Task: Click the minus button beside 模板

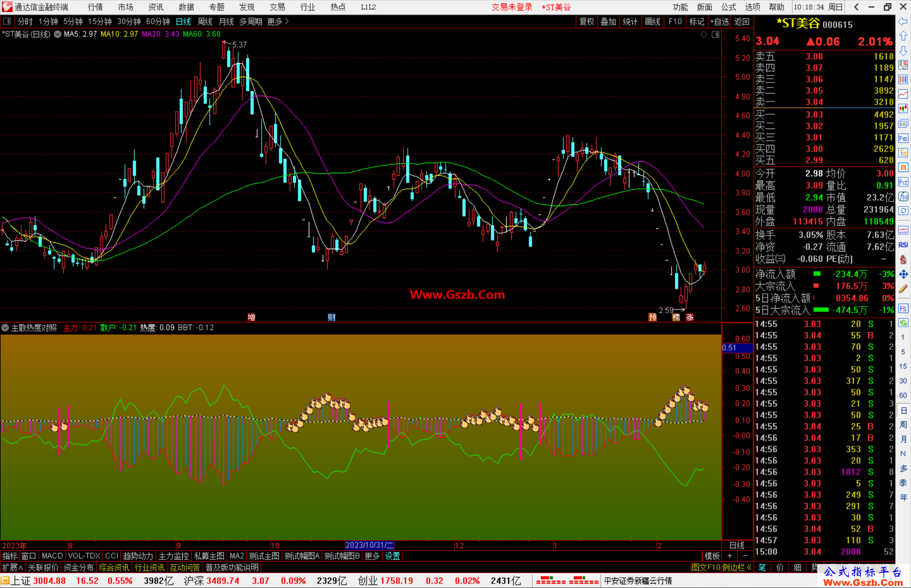Action: pos(745,556)
